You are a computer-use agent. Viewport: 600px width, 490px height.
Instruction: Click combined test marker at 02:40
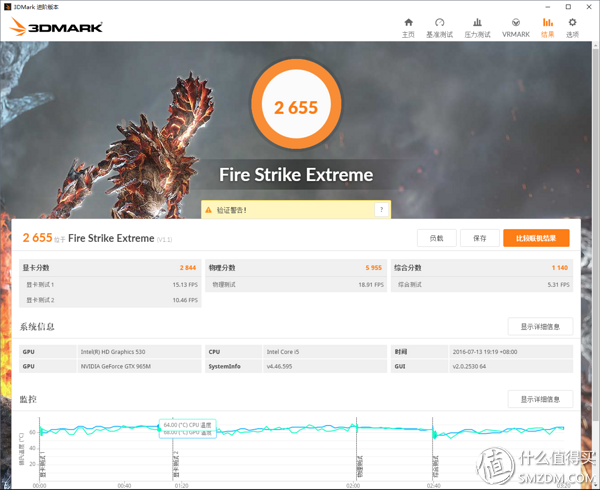click(436, 467)
